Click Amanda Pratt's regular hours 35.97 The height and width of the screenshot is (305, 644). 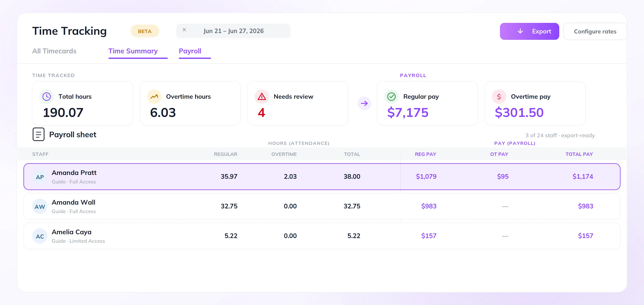coord(229,176)
